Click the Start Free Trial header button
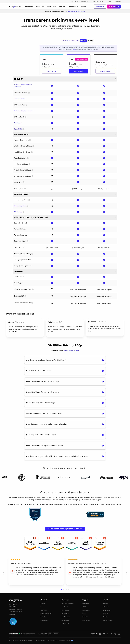This screenshot has height=644, width=130. click(114, 7)
